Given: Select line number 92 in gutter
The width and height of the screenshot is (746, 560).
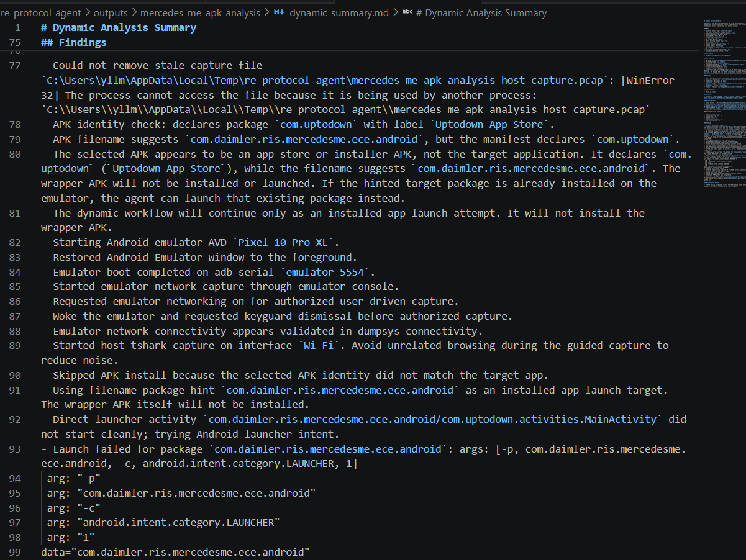Looking at the screenshot, I should click(x=15, y=419).
